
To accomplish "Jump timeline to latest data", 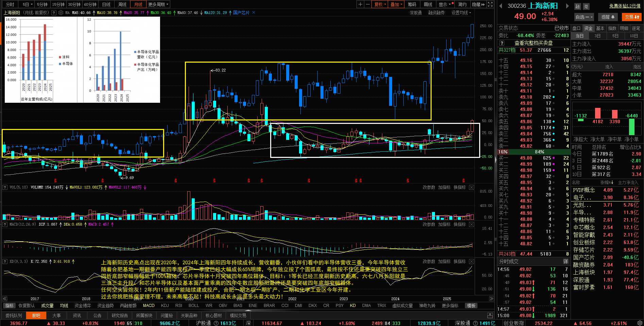I will (x=491, y=298).
